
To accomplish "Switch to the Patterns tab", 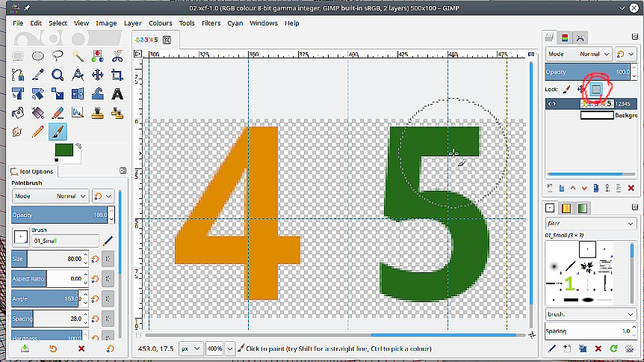I will click(x=566, y=208).
